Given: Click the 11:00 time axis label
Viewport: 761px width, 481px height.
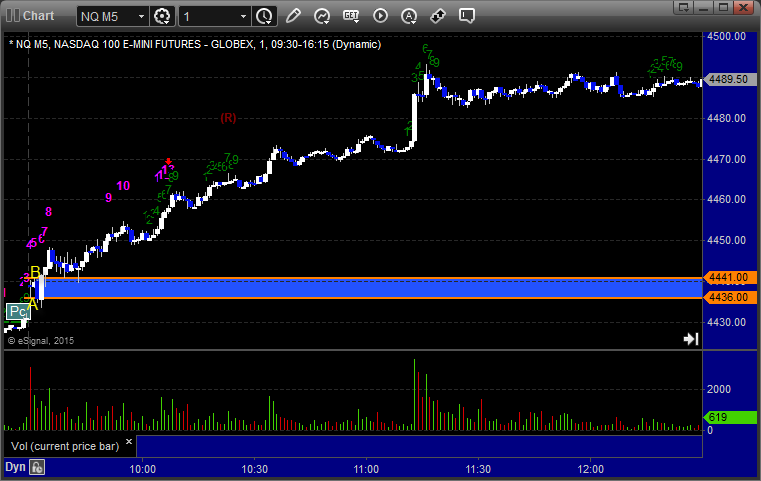Looking at the screenshot, I should pyautogui.click(x=366, y=469).
